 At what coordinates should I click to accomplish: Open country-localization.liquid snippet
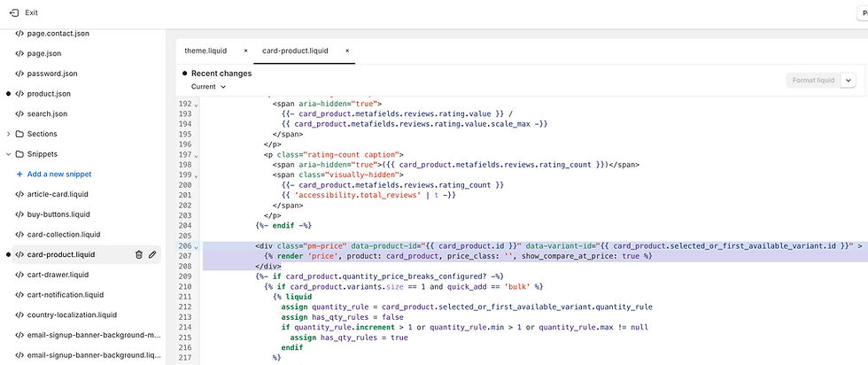[72, 315]
